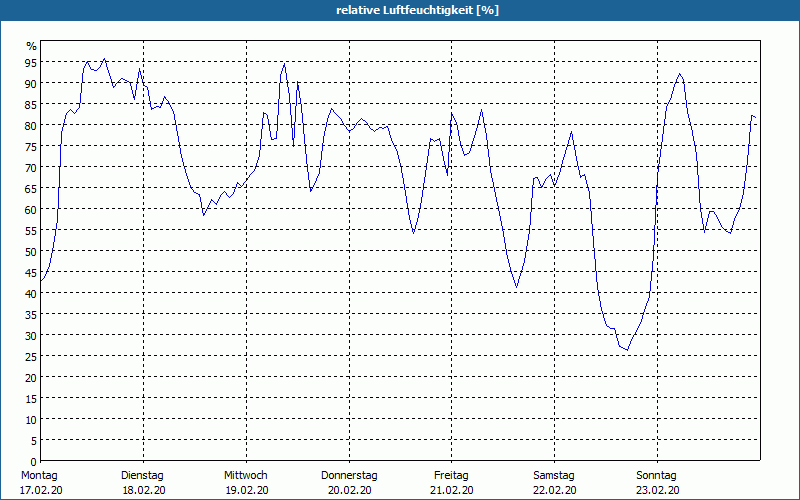The height and width of the screenshot is (500, 800).
Task: Click the 65 value on y-axis
Action: coord(31,188)
